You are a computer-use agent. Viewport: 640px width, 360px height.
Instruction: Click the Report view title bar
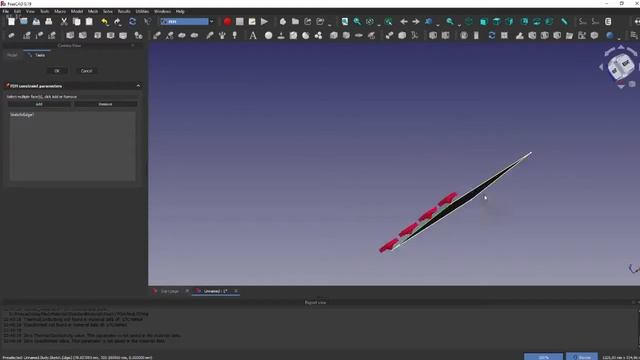click(315, 302)
